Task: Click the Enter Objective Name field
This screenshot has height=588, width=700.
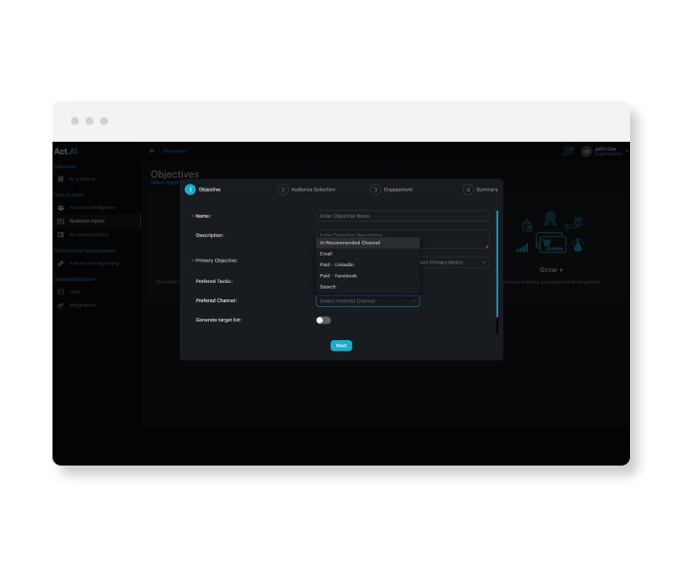Action: coord(402,216)
